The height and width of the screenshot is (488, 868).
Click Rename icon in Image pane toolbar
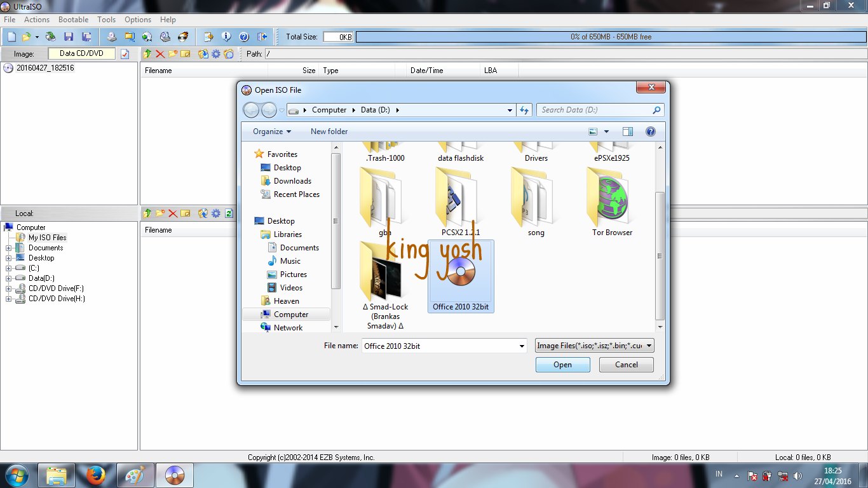coord(186,54)
